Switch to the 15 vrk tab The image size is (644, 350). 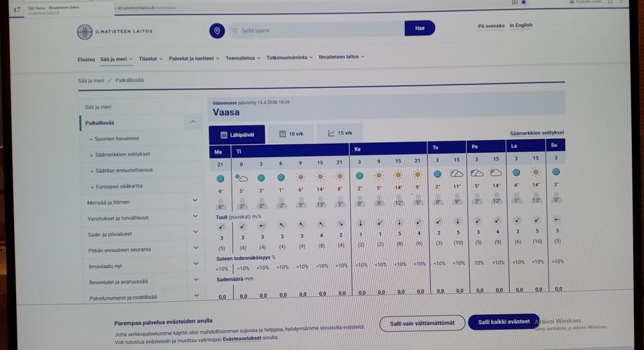tap(339, 133)
